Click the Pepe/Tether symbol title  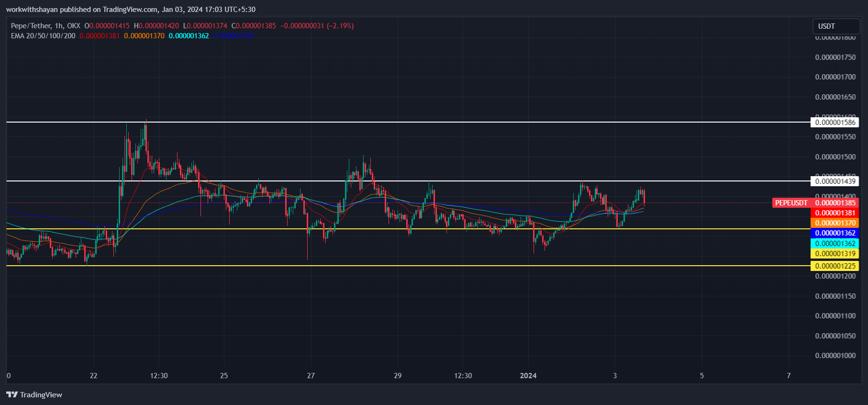31,26
